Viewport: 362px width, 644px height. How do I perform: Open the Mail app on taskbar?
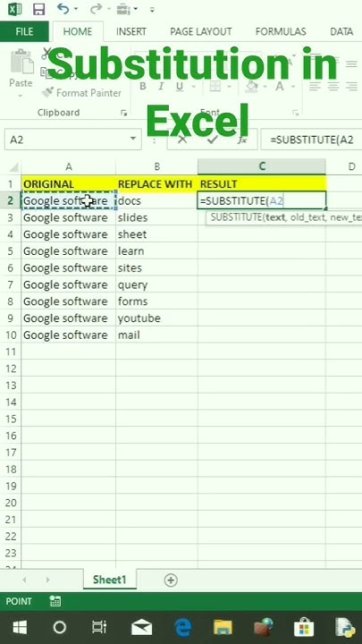point(141,628)
